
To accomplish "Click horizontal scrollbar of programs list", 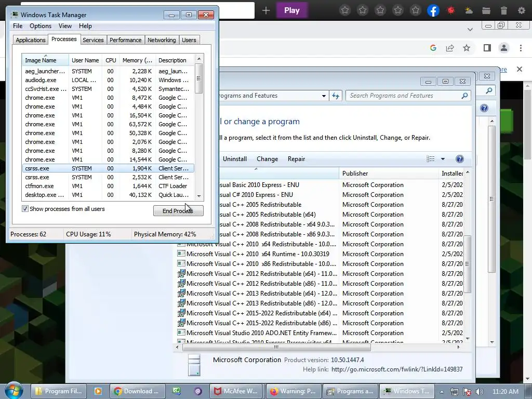I will tap(276, 347).
